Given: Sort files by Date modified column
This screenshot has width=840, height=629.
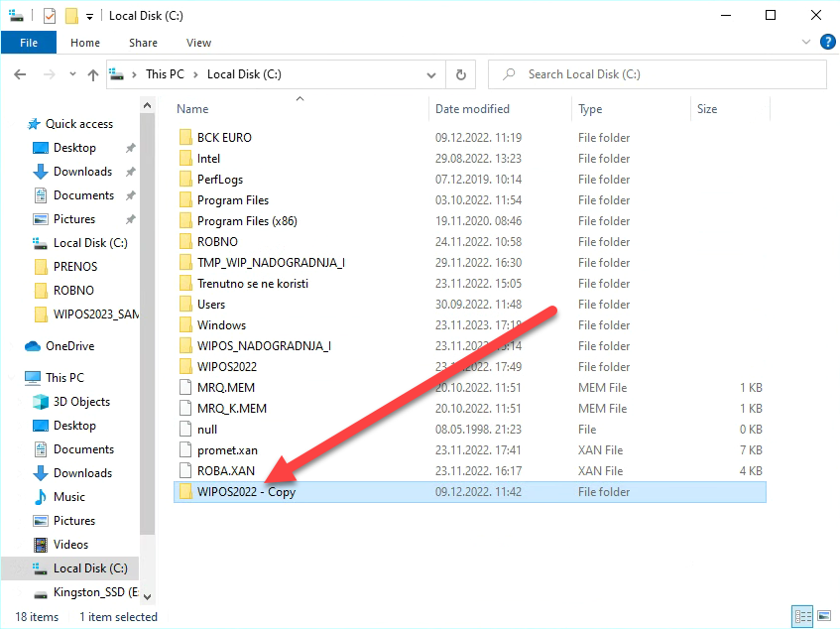Looking at the screenshot, I should tap(472, 109).
